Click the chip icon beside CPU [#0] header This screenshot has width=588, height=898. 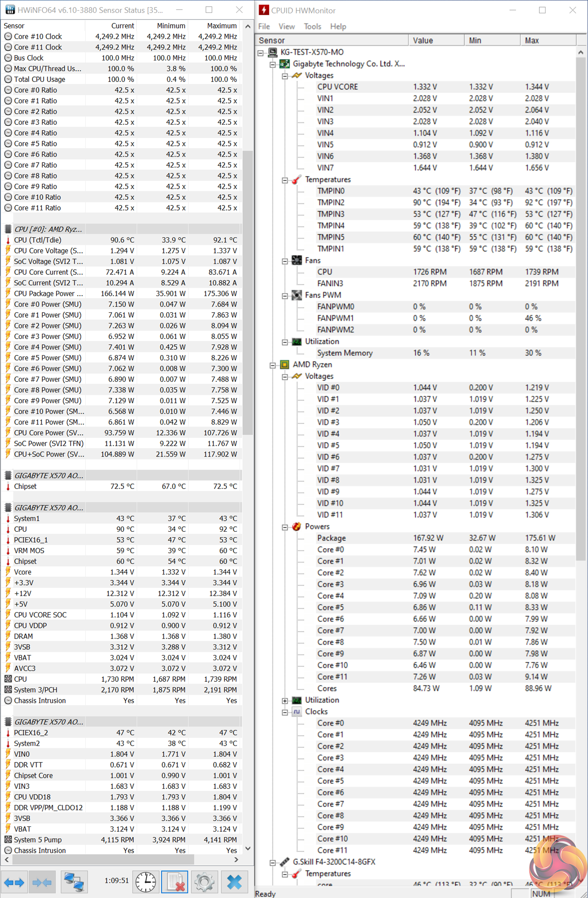coord(8,229)
